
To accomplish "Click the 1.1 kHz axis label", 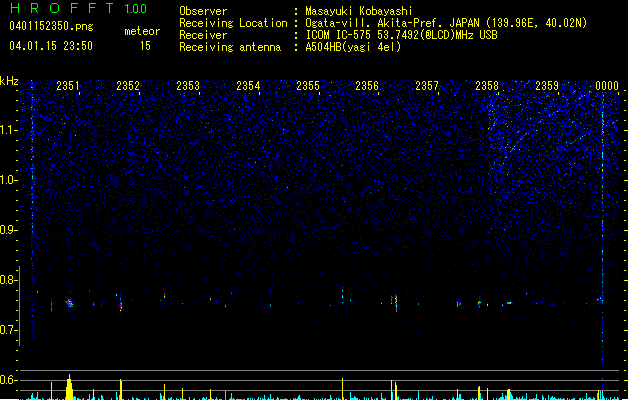I will pyautogui.click(x=9, y=130).
